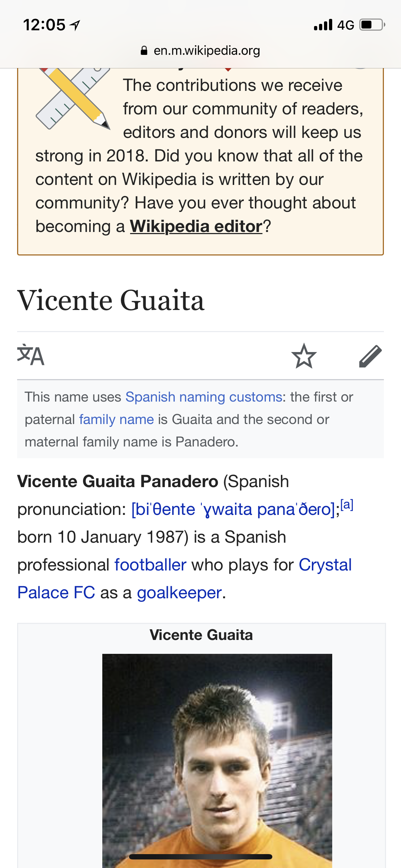Tap the location arrow beside the clock
Image resolution: width=401 pixels, height=868 pixels.
(x=75, y=25)
